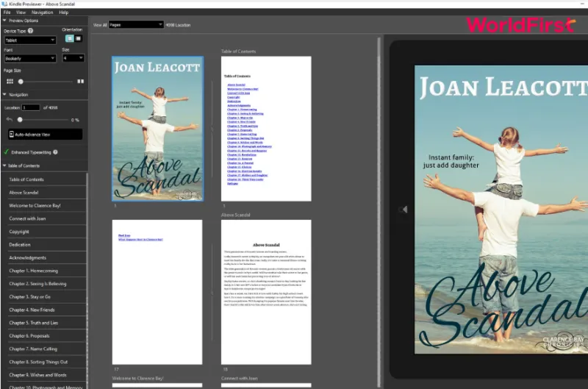This screenshot has height=389, width=588.
Task: Click the Kindle Previewer title bar icon
Action: coord(4,4)
